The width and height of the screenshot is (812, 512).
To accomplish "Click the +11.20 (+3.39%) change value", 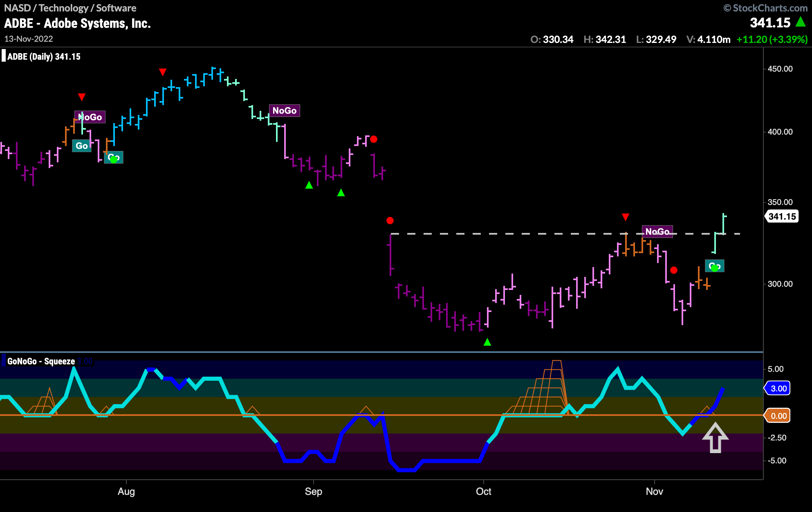I will (x=772, y=40).
